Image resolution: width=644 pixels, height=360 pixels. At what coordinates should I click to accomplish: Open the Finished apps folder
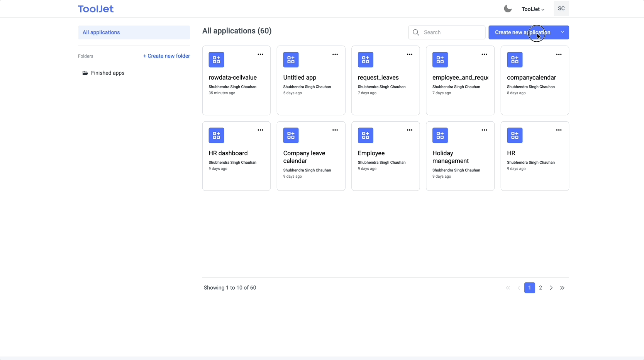tap(103, 73)
